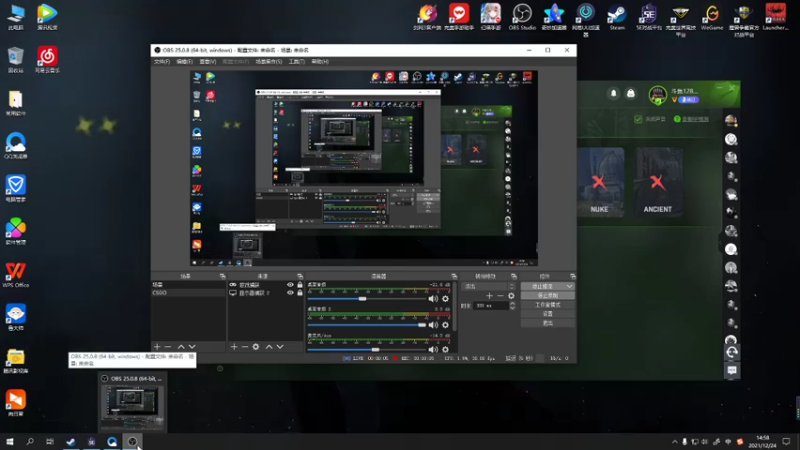The image size is (800, 450).
Task: Undock the Scenes panel via header icon
Action: pyautogui.click(x=222, y=276)
